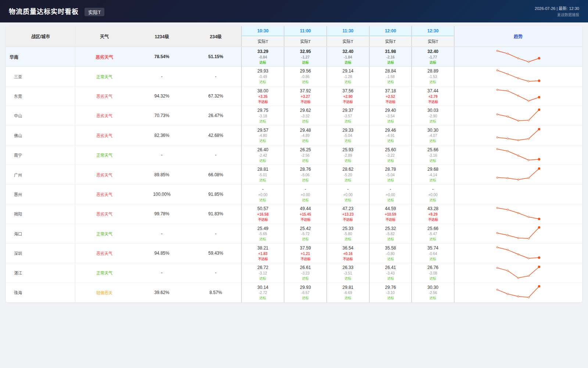
Task: Click the 趋势 column header
Action: 518,36
